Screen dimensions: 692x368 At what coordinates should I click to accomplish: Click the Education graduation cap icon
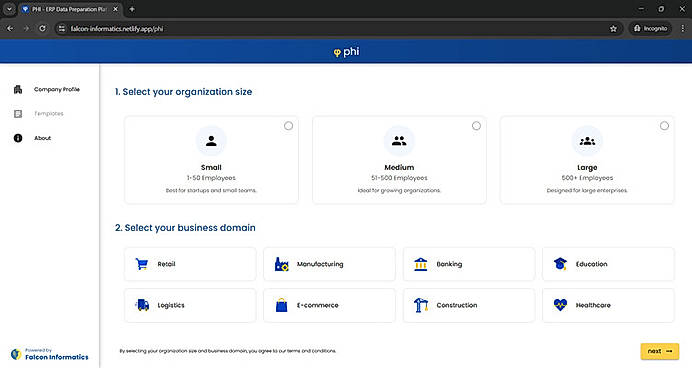click(x=560, y=264)
